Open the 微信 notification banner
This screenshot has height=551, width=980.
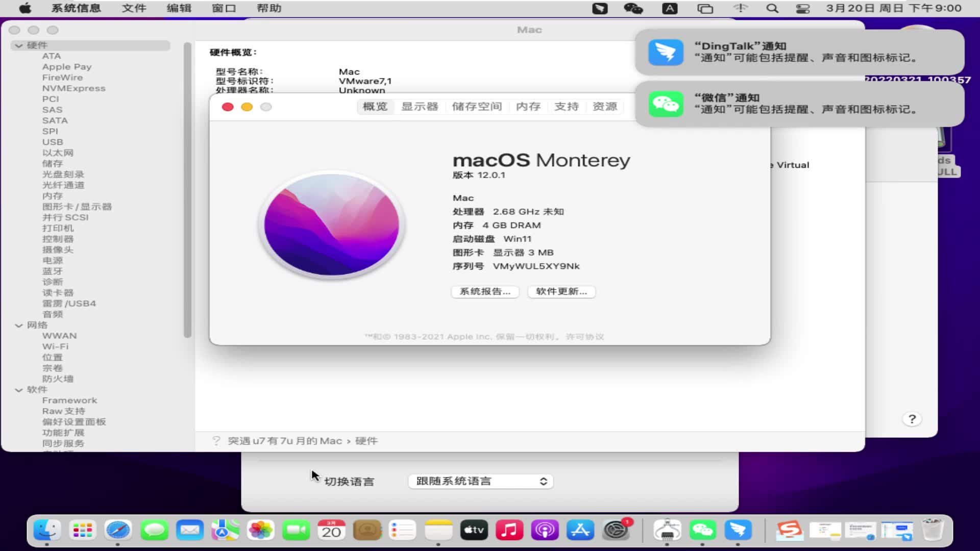pos(799,104)
